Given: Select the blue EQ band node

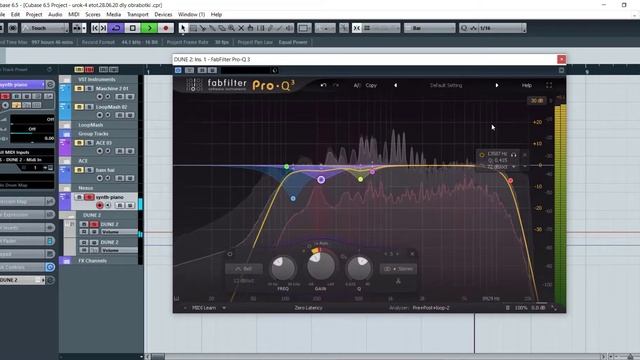Looking at the screenshot, I should pos(293,198).
